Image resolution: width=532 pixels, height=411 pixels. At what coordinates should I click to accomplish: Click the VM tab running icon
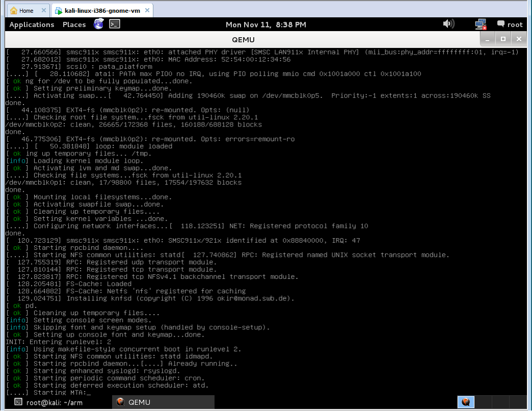coord(59,11)
